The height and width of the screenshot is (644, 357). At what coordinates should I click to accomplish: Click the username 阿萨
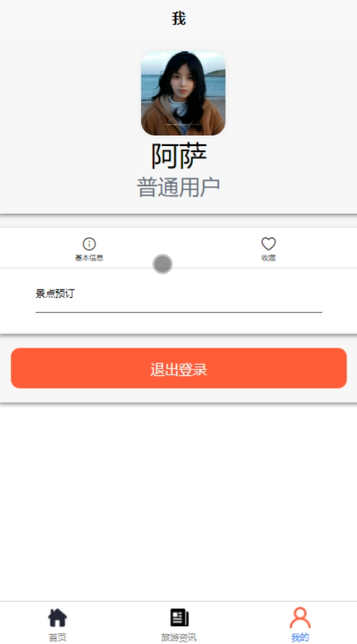(x=179, y=156)
